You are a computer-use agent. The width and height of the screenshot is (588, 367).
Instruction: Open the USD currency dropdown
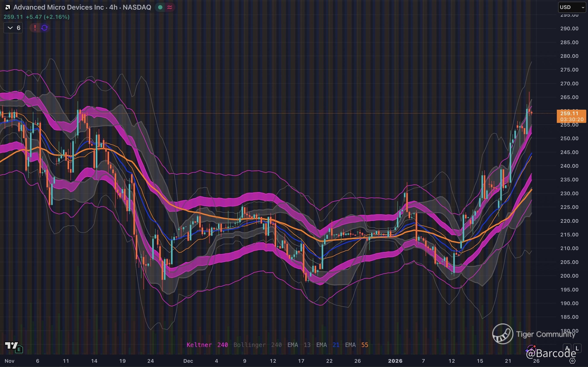tap(572, 7)
